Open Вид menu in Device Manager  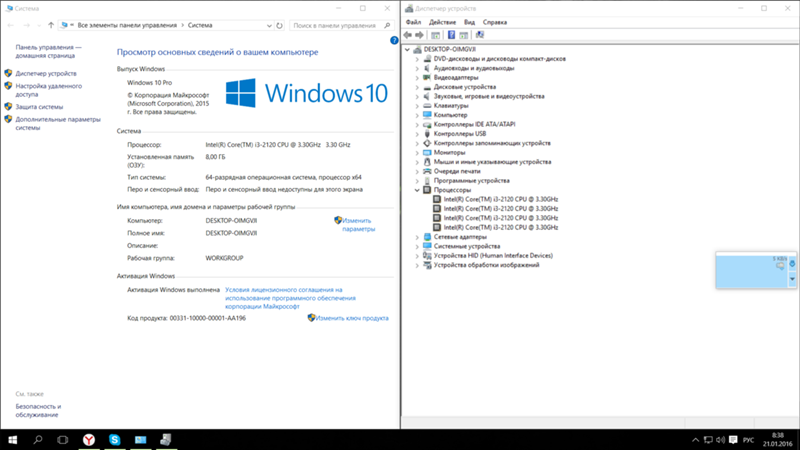[x=469, y=22]
